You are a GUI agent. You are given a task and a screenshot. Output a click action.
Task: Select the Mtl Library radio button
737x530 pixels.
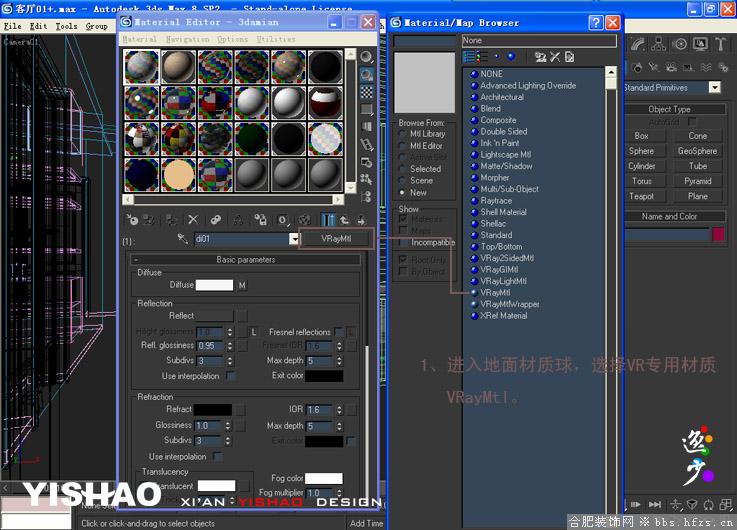click(402, 134)
